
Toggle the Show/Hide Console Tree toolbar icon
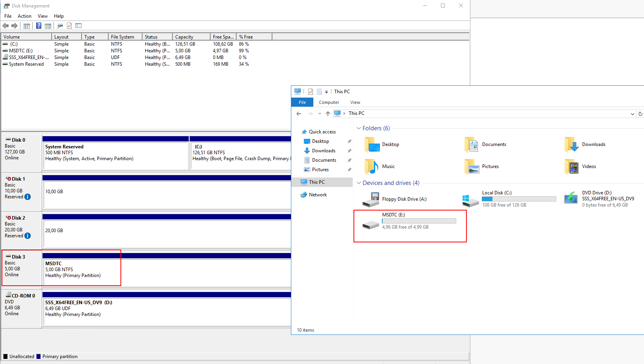27,26
